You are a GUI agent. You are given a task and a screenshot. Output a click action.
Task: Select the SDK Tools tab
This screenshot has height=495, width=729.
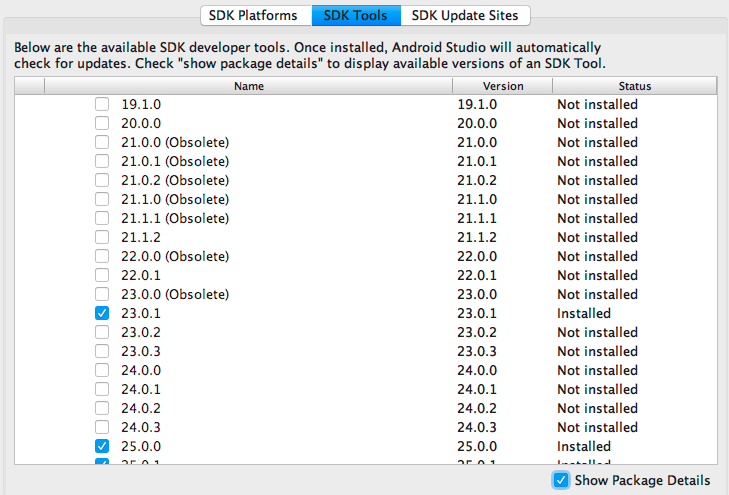(356, 15)
